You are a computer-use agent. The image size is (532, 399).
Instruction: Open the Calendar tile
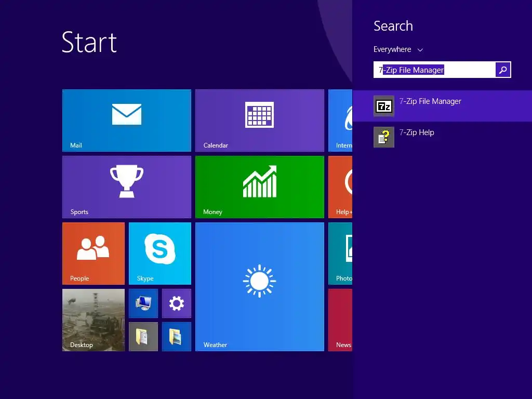[x=260, y=121]
